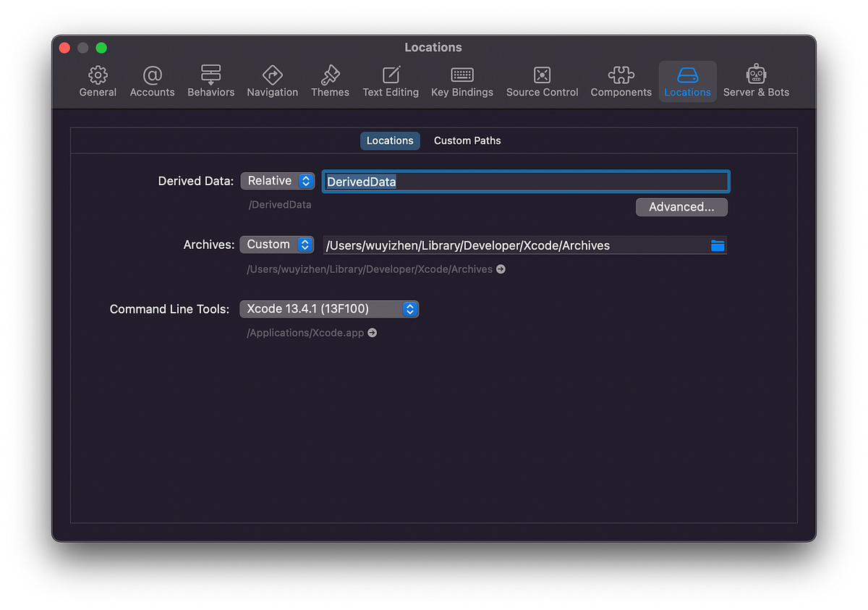The image size is (868, 610).
Task: Click the gray Archives path caption
Action: click(x=370, y=269)
